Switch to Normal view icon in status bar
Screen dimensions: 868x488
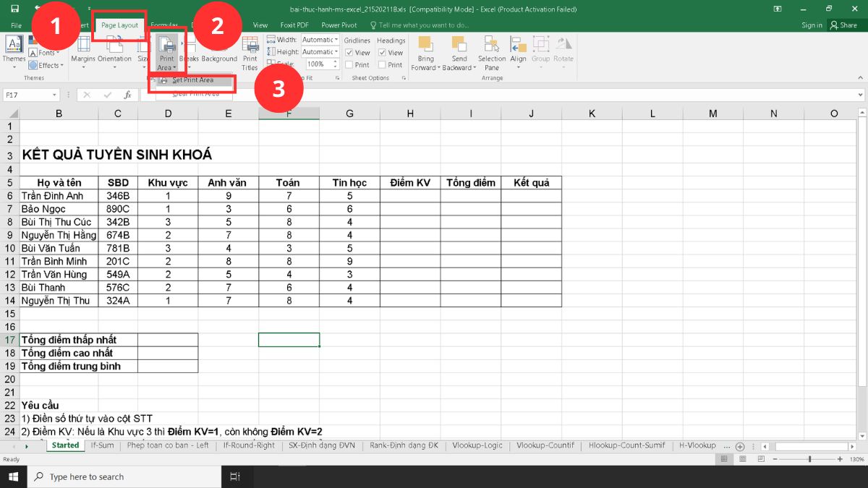click(725, 459)
